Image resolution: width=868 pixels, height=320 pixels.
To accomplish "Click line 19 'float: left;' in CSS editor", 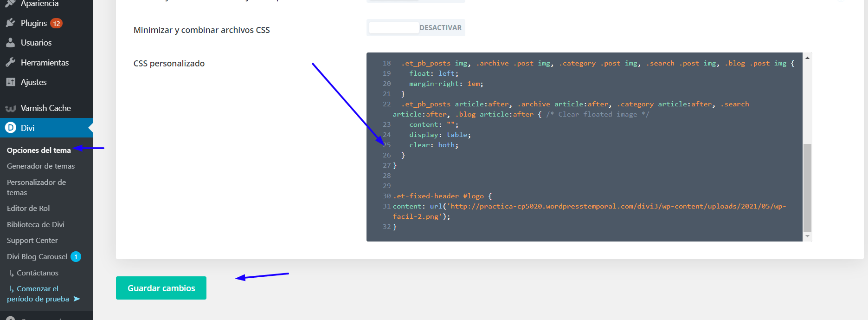I will tap(433, 73).
